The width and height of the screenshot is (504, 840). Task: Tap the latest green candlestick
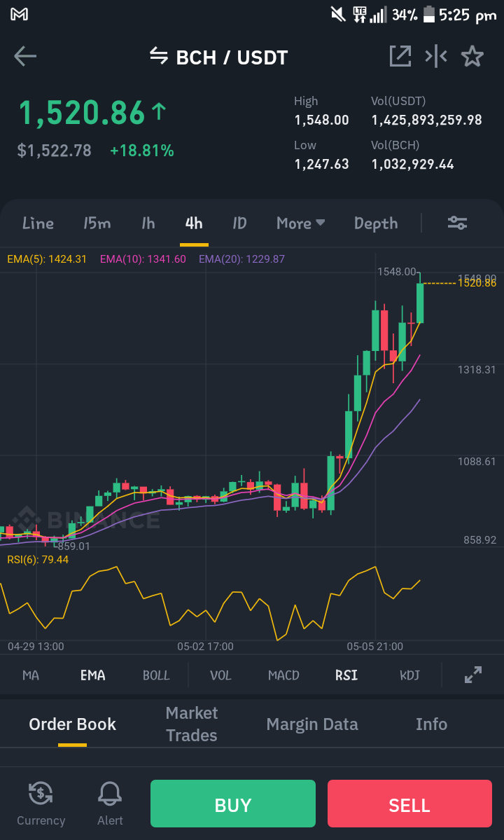pos(420,303)
